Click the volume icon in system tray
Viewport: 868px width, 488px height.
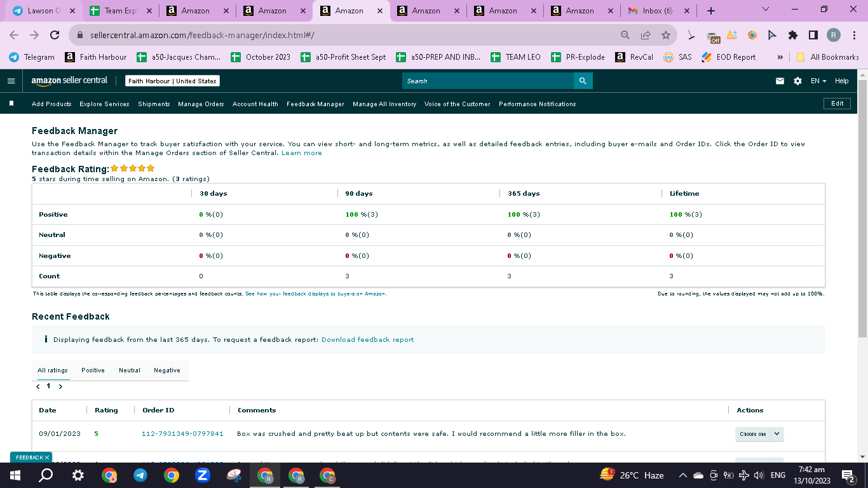pyautogui.click(x=759, y=475)
